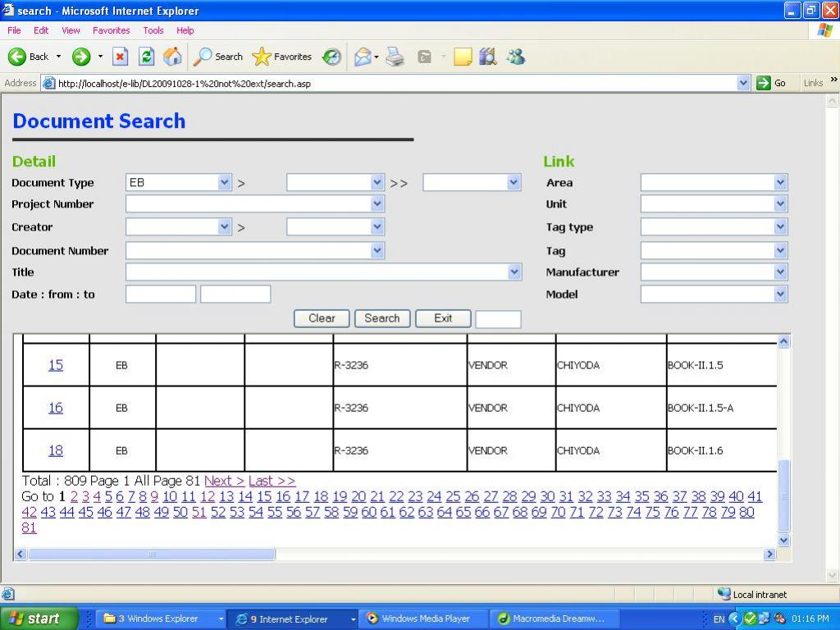Open the Project Number dropdown
This screenshot has height=630, width=840.
click(377, 204)
